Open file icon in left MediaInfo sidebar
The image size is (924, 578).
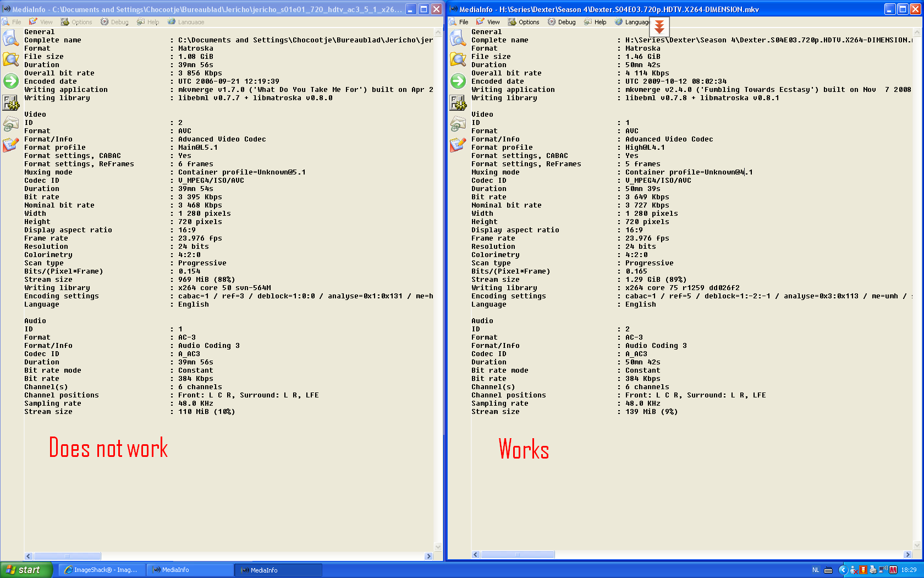[10, 38]
